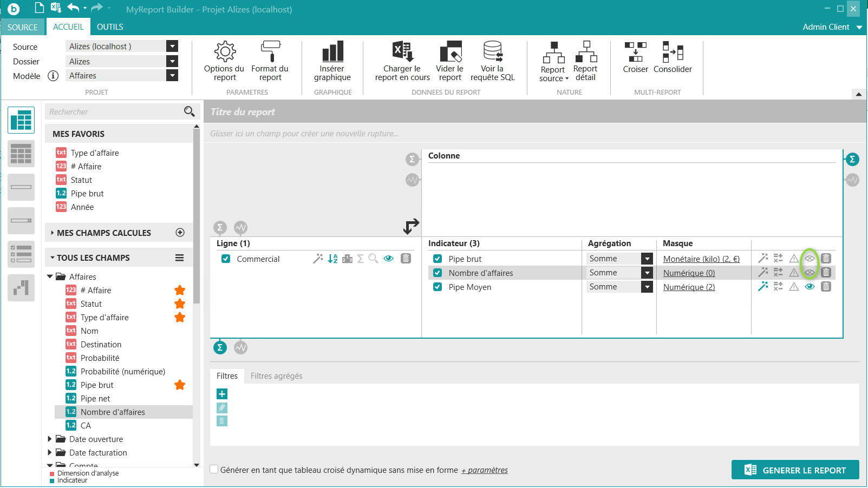
Task: Insert a chart with Insérer graphique
Action: coord(332,61)
